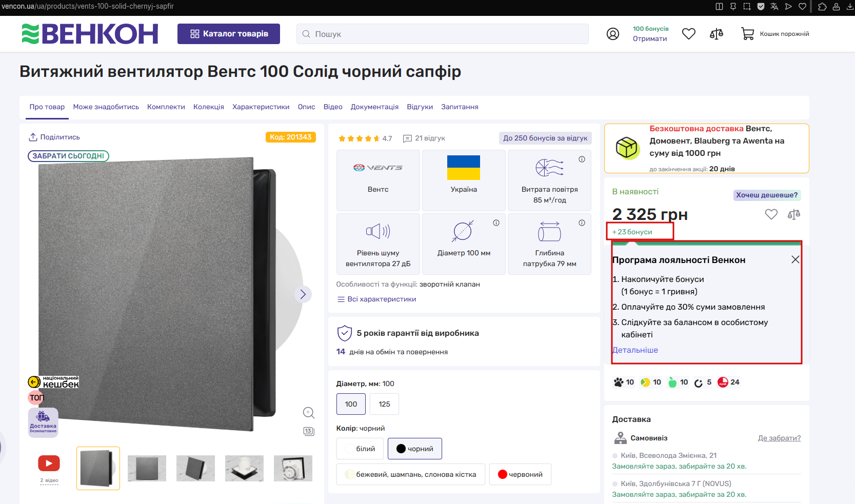
Task: Click the Хочеш дешевше? button
Action: [x=767, y=195]
